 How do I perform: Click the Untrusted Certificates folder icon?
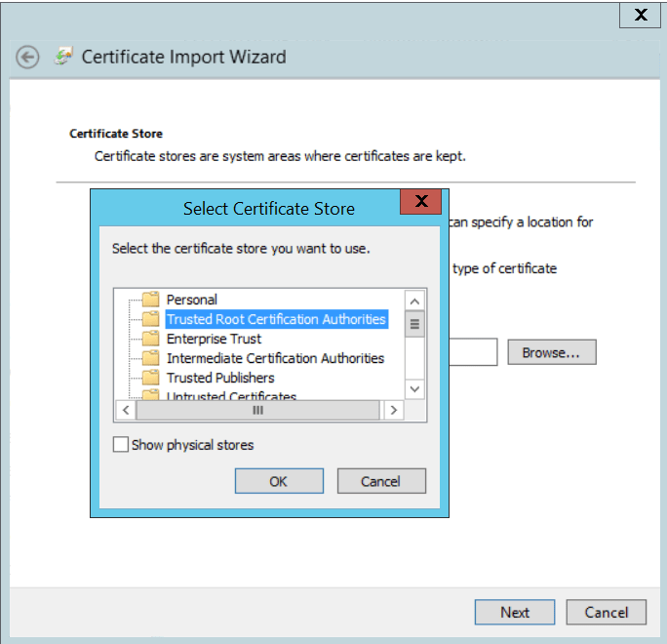pos(150,395)
